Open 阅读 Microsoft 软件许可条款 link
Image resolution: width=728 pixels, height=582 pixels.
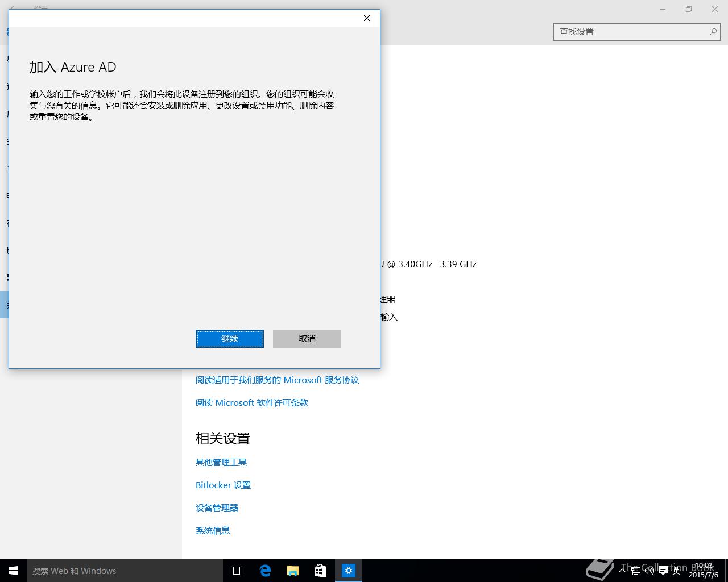pyautogui.click(x=252, y=402)
